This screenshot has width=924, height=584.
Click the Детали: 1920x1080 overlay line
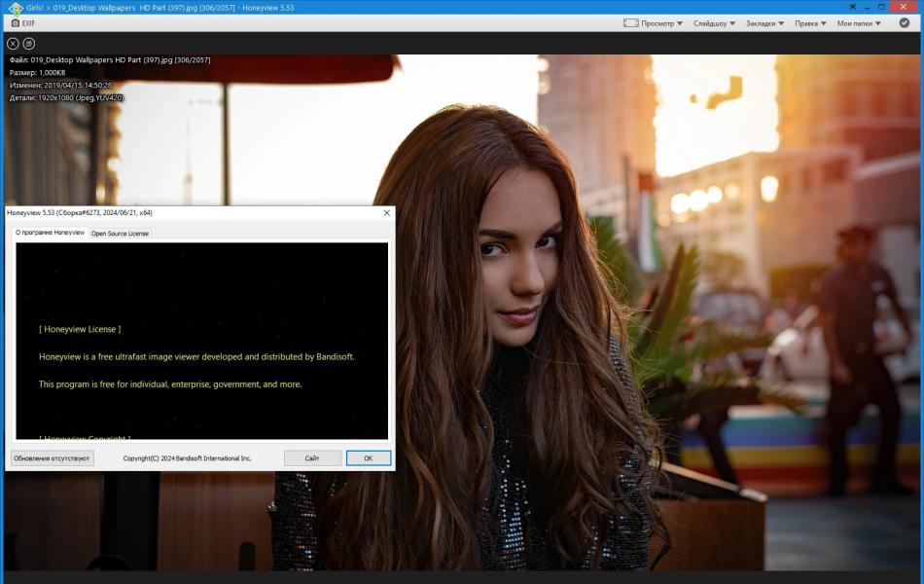(66, 98)
